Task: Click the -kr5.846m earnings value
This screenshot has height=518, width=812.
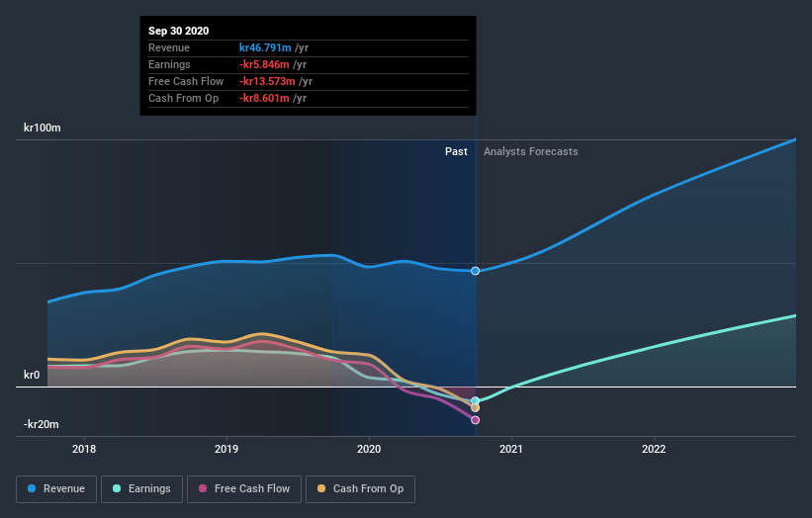Action: tap(264, 64)
